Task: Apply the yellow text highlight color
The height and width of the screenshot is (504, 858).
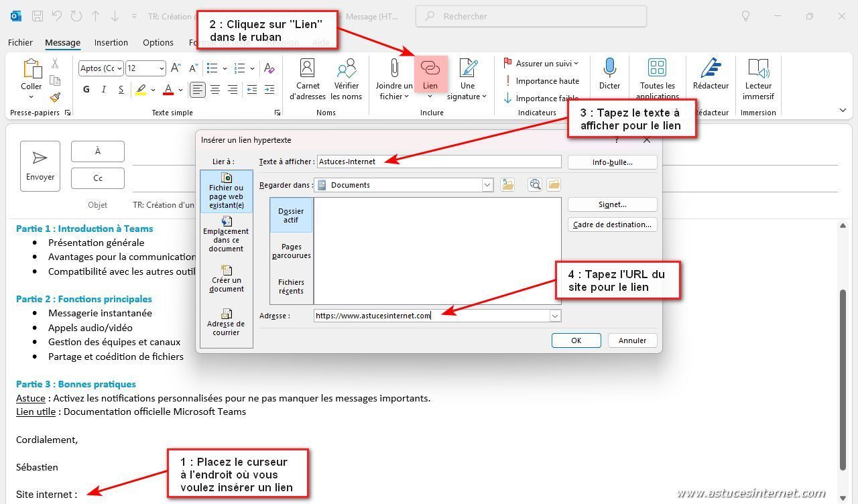Action: tap(141, 89)
